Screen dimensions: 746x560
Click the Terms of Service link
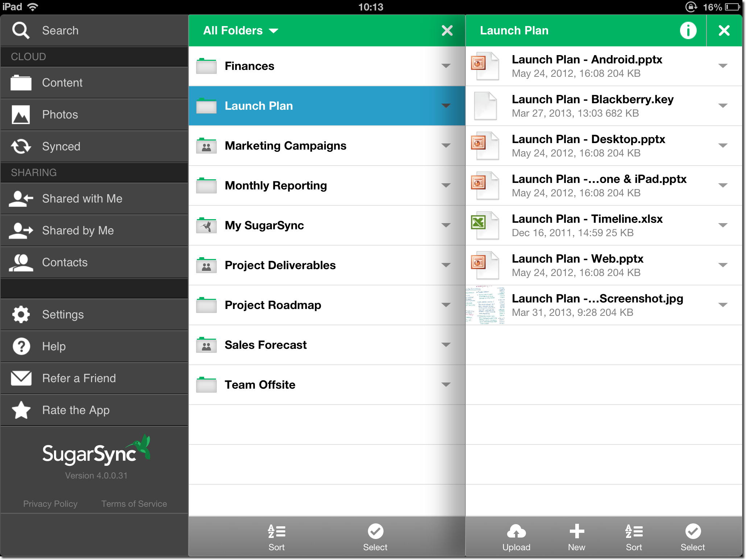tap(134, 503)
